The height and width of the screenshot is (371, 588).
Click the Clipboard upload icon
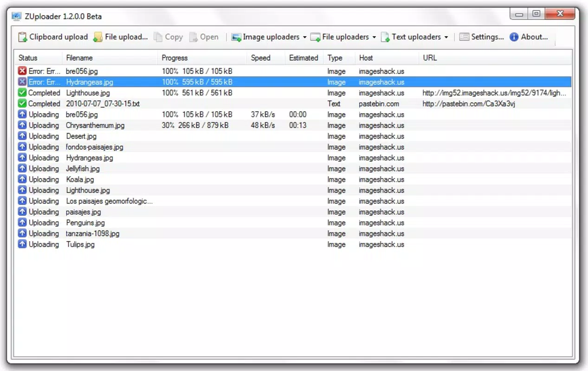(x=23, y=37)
